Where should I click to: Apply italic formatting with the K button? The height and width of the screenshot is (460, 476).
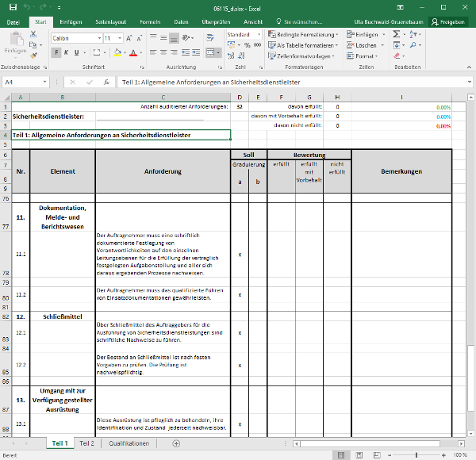[65, 53]
